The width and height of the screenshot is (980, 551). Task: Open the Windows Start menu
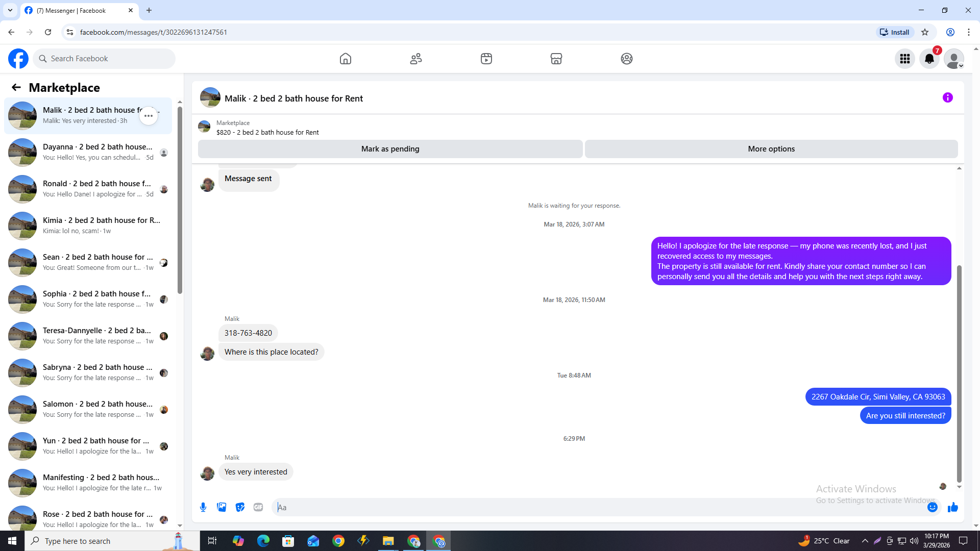pos(12,541)
